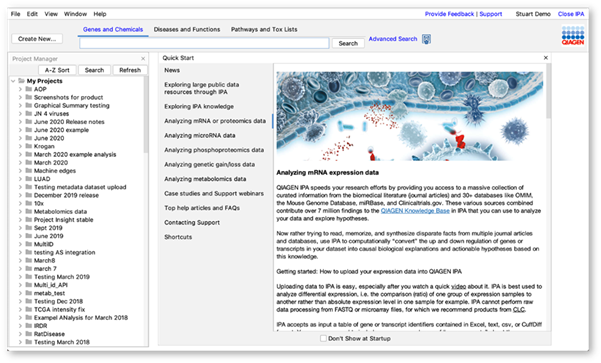601x363 pixels.
Task: Select Shortcuts in Quick Start list
Action: 178,237
